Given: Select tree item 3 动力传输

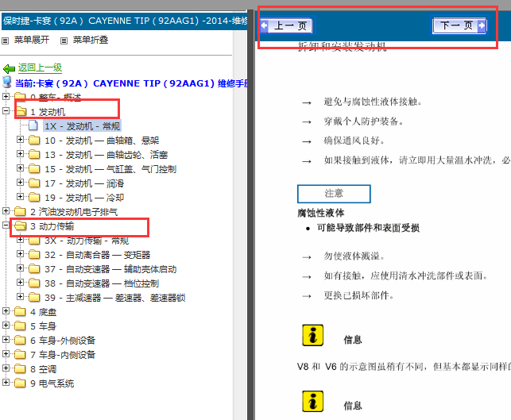Looking at the screenshot, I should pyautogui.click(x=52, y=226).
